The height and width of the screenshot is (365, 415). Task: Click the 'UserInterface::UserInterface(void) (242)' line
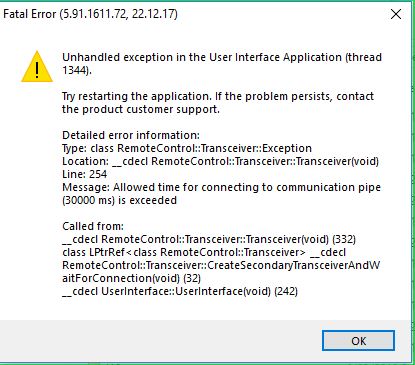(180, 291)
